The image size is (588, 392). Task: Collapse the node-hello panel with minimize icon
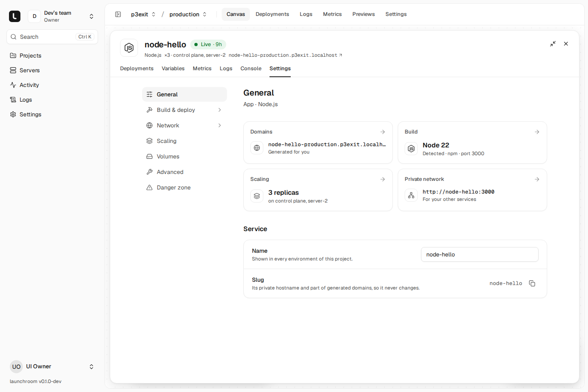pos(553,44)
